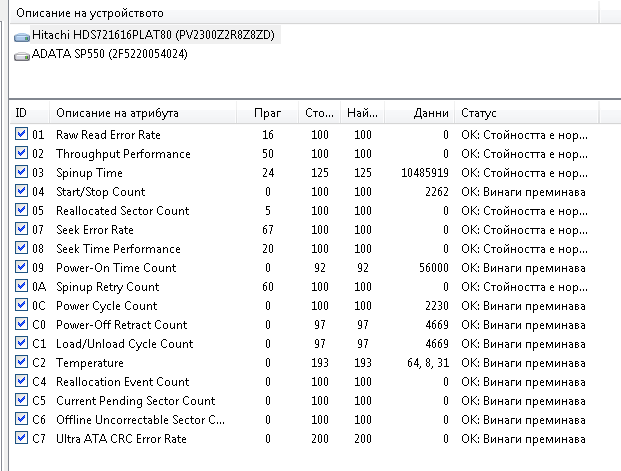Click 'Описание на устройството' list header

(304, 13)
